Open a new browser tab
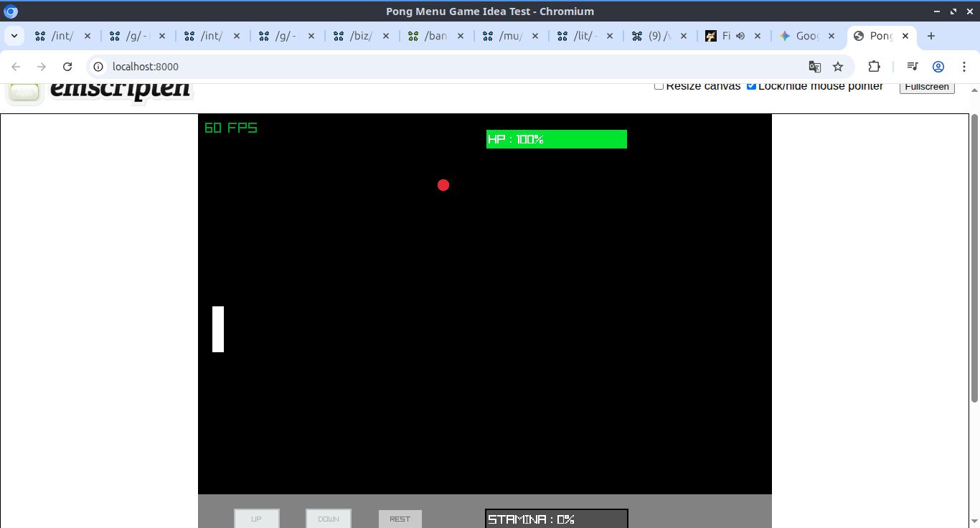This screenshot has height=528, width=980. click(x=931, y=36)
